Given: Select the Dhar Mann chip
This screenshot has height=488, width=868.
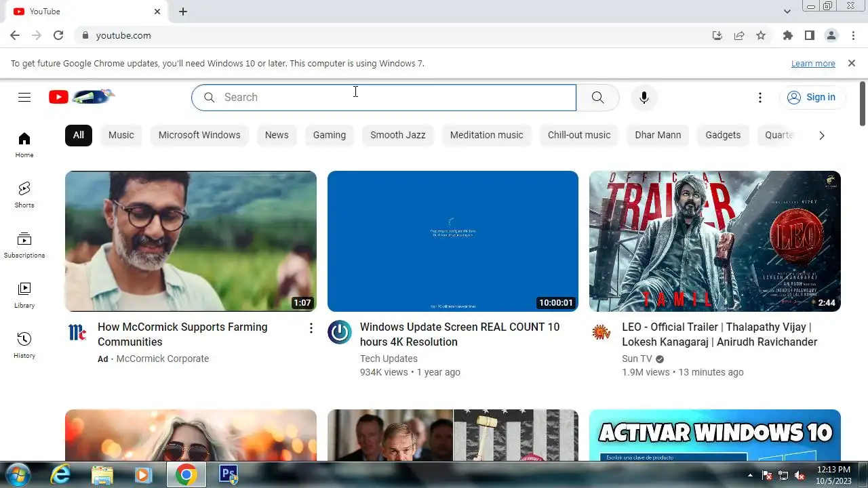Looking at the screenshot, I should [658, 135].
